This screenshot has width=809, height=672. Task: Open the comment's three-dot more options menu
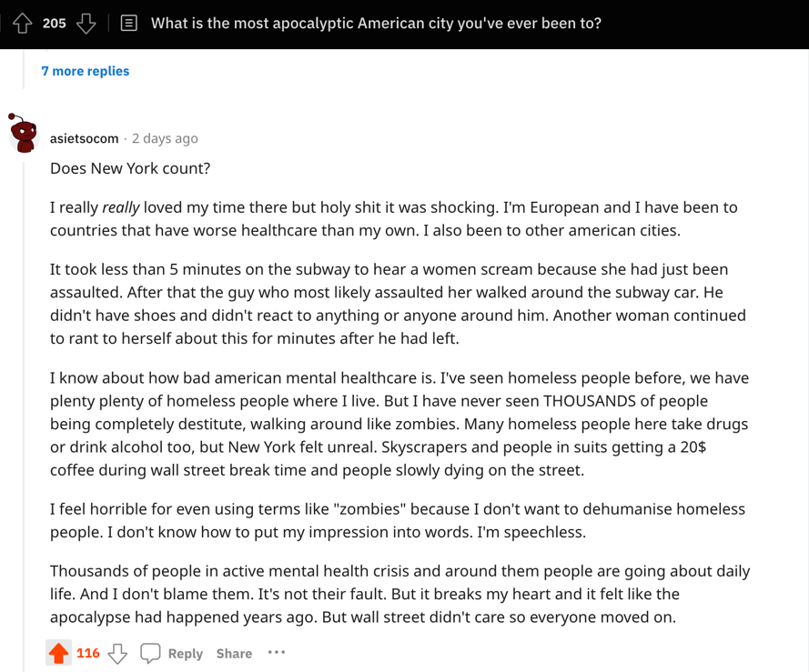[277, 652]
